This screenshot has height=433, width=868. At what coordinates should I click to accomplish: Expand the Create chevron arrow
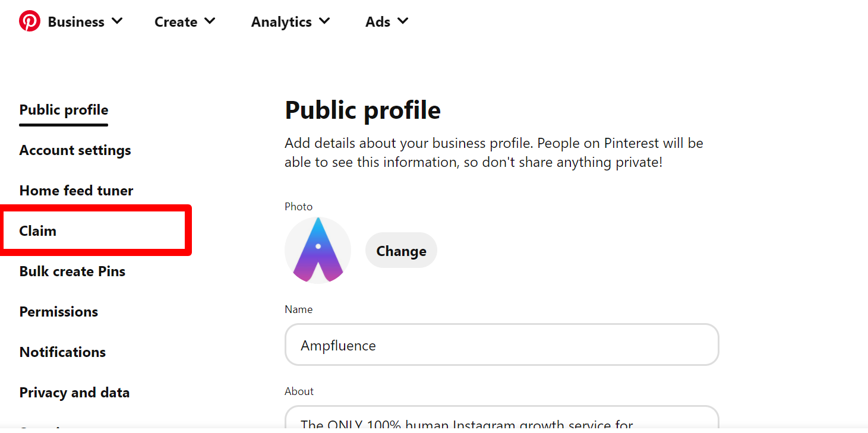[210, 21]
